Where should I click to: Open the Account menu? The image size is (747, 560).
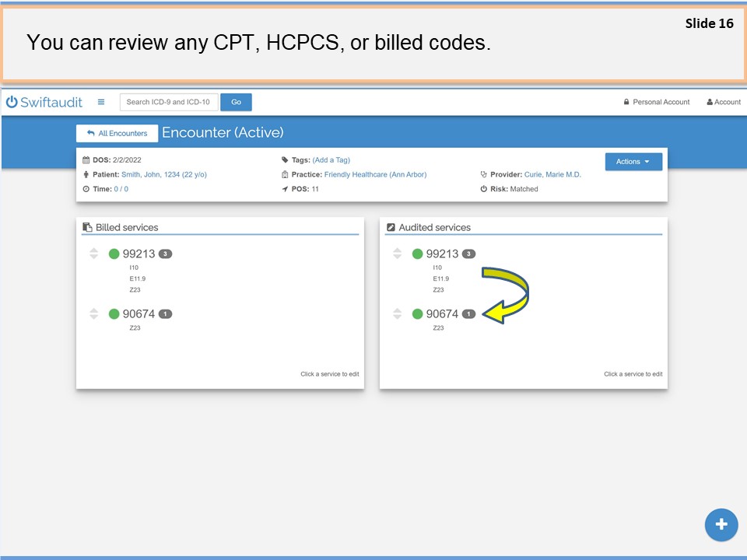(x=723, y=102)
